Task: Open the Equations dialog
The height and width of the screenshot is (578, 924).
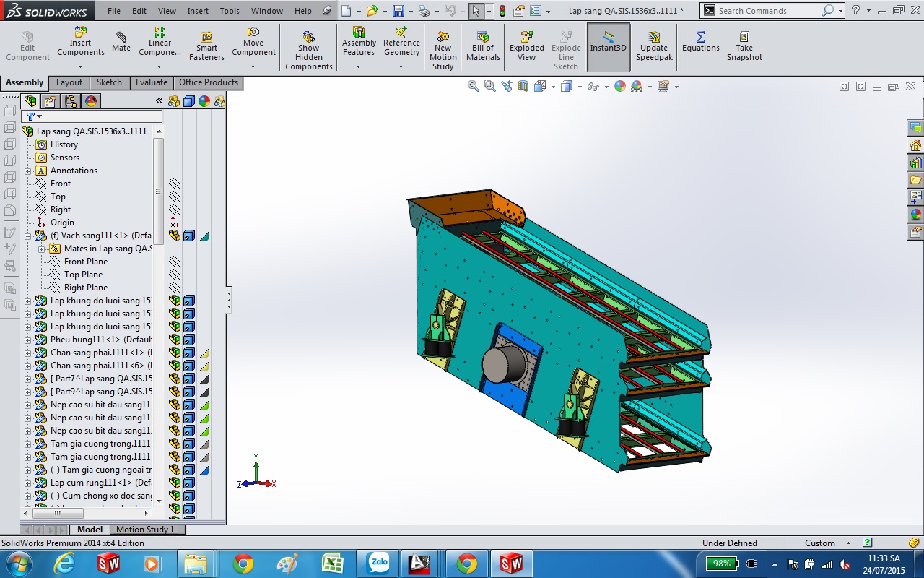Action: coord(700,42)
